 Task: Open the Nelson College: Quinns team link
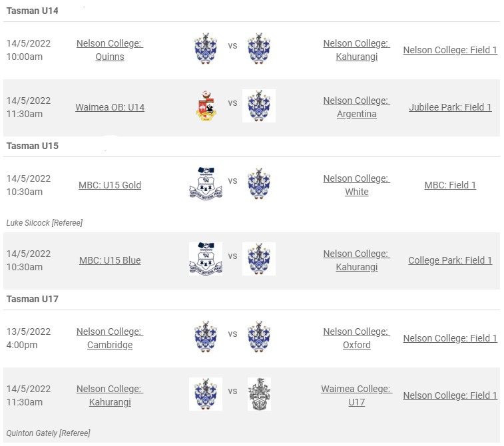(110, 50)
